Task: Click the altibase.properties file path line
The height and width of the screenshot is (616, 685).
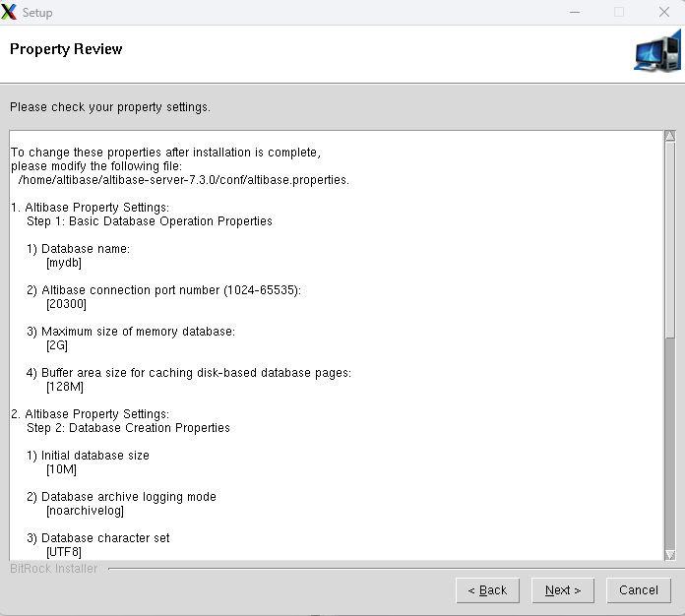Action: [183, 180]
